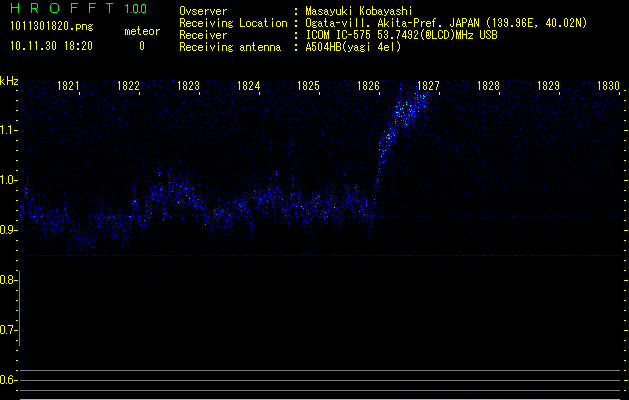Click the 1823 time marker

[x=189, y=85]
